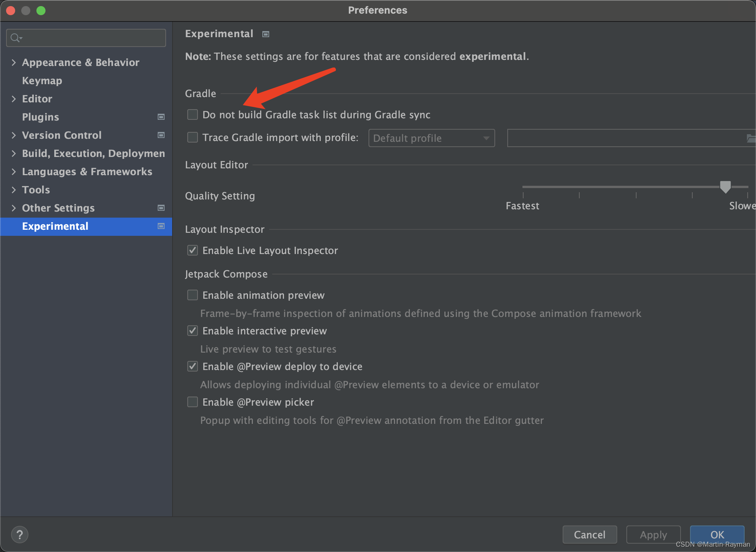Click the small icon next to the Experimental header

coord(265,34)
